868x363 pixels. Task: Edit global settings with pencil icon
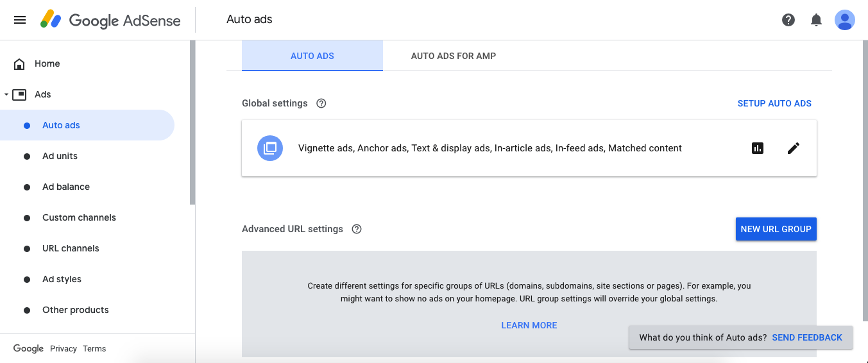click(x=794, y=148)
